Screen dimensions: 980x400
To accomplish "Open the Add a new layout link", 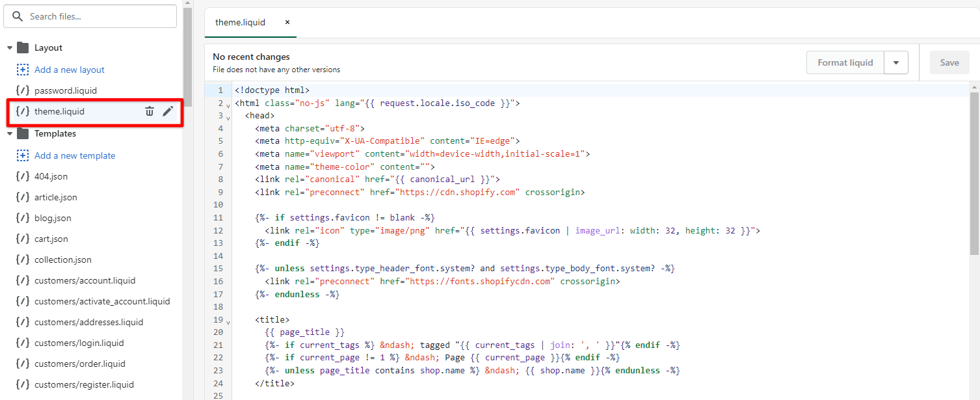I will pos(70,70).
